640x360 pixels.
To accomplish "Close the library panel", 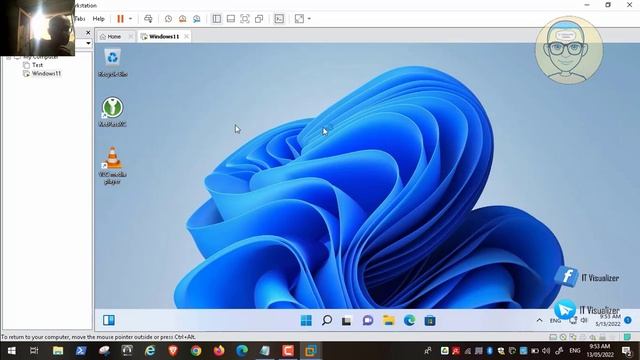I will (x=88, y=32).
